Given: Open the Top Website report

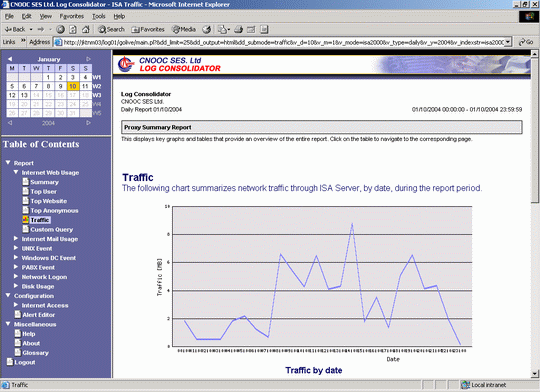Looking at the screenshot, I should pyautogui.click(x=49, y=201).
